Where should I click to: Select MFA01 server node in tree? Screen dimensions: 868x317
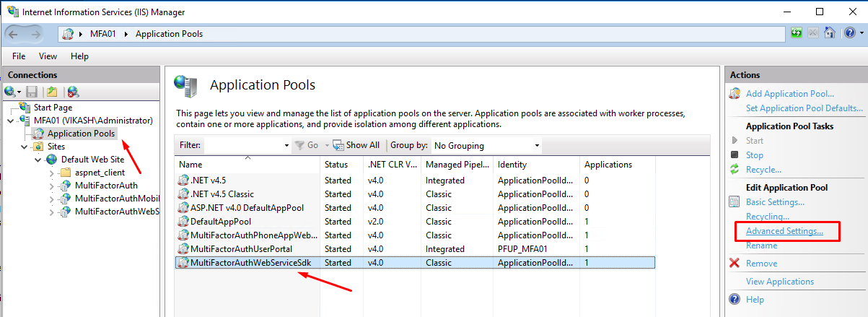click(93, 120)
